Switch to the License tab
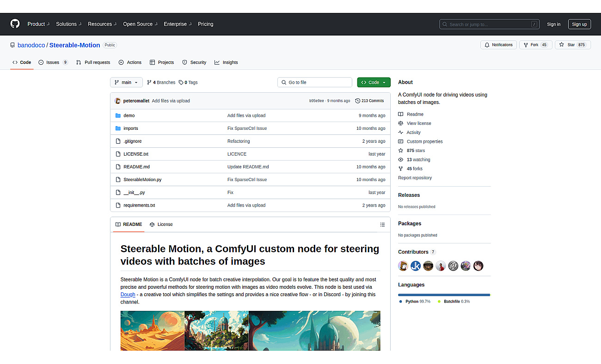 (161, 224)
